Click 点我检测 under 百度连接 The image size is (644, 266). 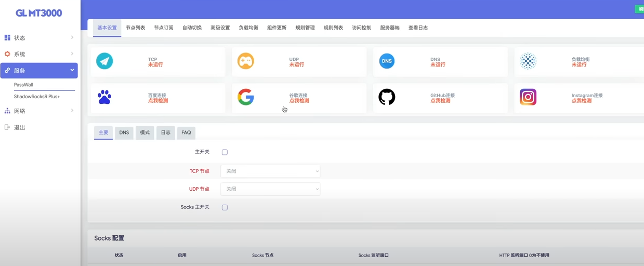click(158, 101)
